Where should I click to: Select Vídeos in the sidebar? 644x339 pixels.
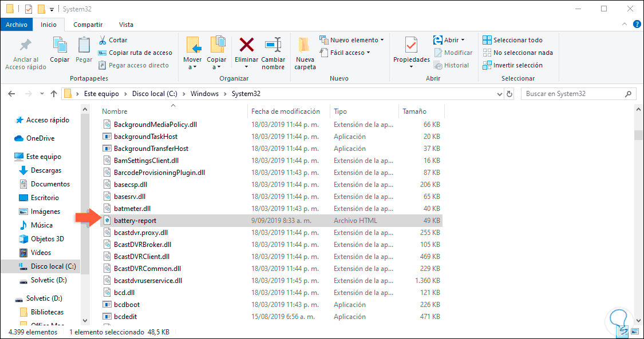pos(41,253)
